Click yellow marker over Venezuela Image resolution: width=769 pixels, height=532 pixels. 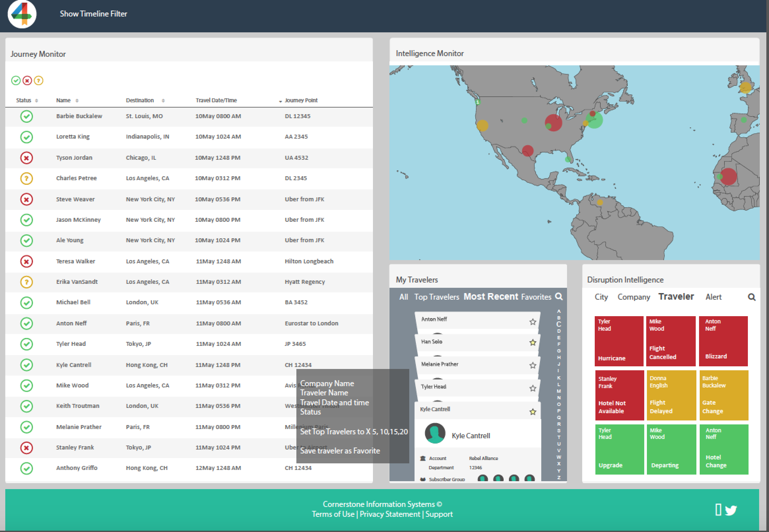click(x=600, y=202)
